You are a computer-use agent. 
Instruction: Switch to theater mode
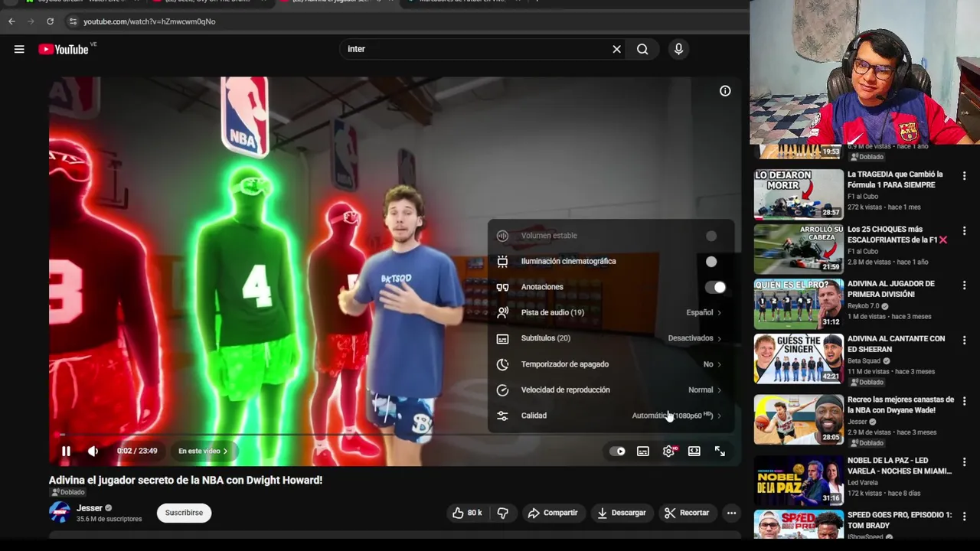pyautogui.click(x=694, y=451)
